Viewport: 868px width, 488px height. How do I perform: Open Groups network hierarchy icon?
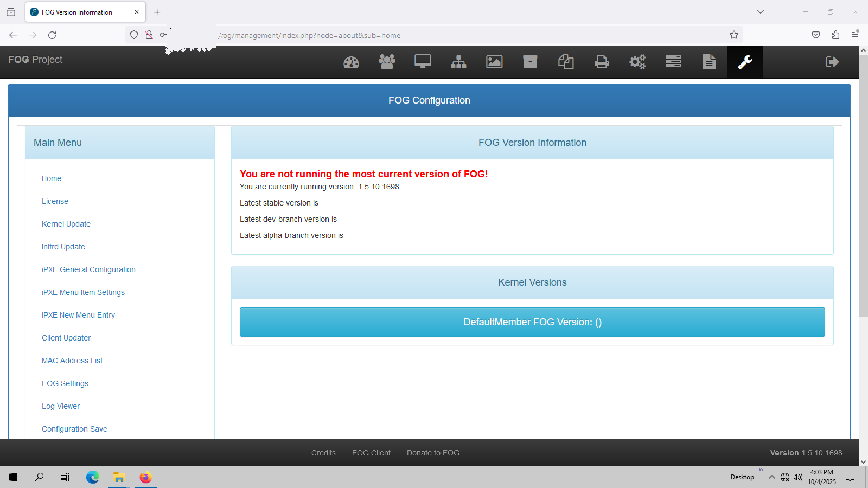point(458,62)
